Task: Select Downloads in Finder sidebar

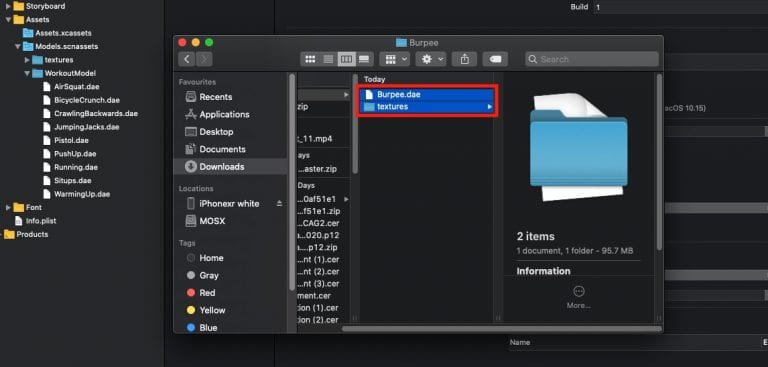Action: click(229, 167)
